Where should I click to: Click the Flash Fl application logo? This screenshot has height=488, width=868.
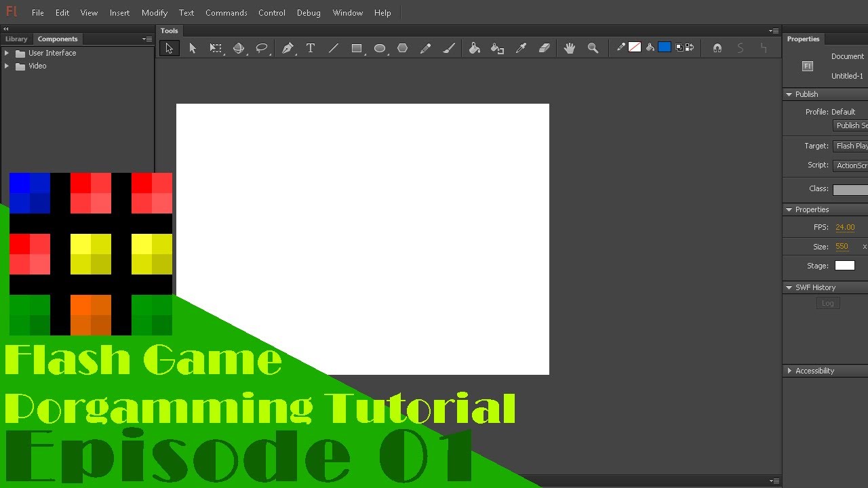pos(11,12)
